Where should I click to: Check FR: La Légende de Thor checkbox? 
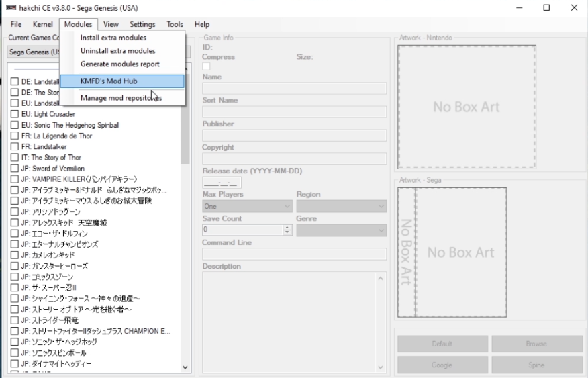[x=15, y=136]
